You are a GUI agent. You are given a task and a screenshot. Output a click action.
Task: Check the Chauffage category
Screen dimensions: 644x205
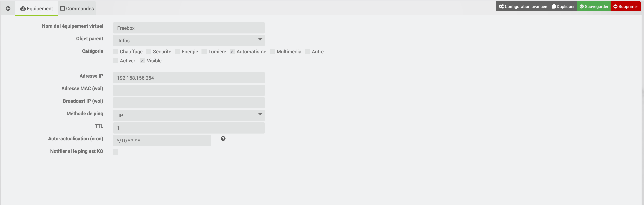[115, 52]
